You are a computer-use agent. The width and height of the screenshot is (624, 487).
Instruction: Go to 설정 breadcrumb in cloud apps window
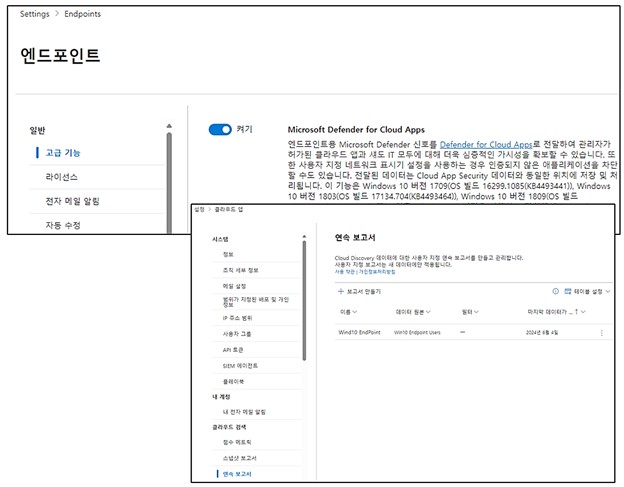[x=199, y=209]
